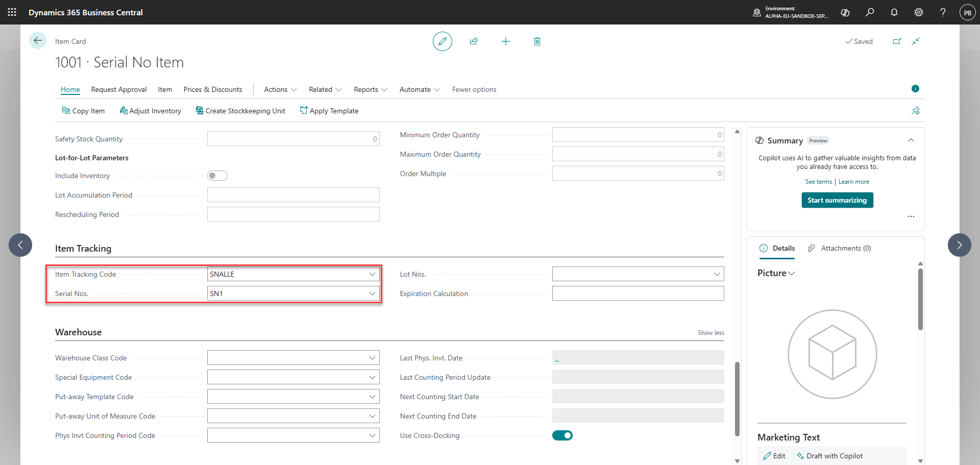Open the help question mark
The image size is (980, 465).
click(x=943, y=12)
